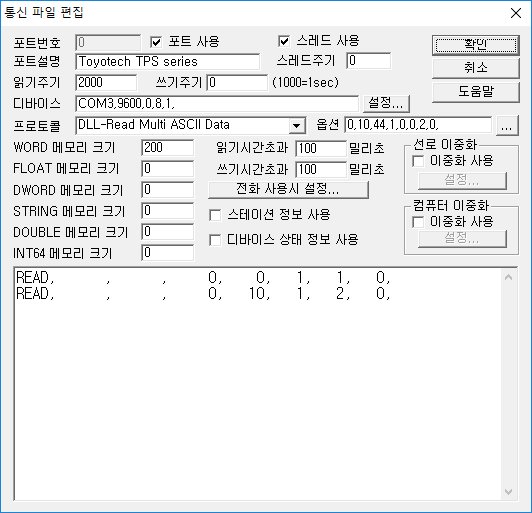
Task: Close the 통신 파일 편집 dialog
Action: [x=516, y=13]
